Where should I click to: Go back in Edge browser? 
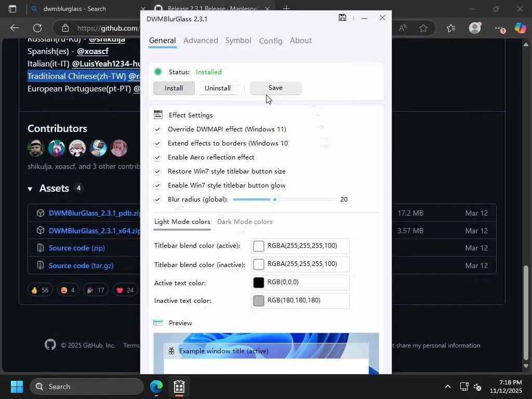point(14,28)
